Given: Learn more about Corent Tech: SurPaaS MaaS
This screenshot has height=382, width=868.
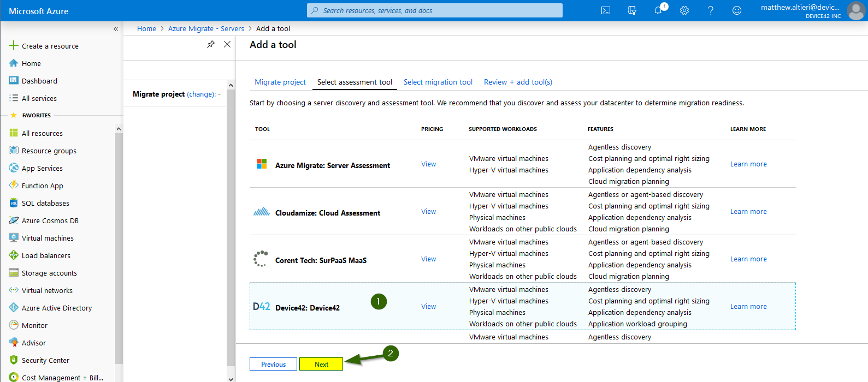Looking at the screenshot, I should (748, 259).
